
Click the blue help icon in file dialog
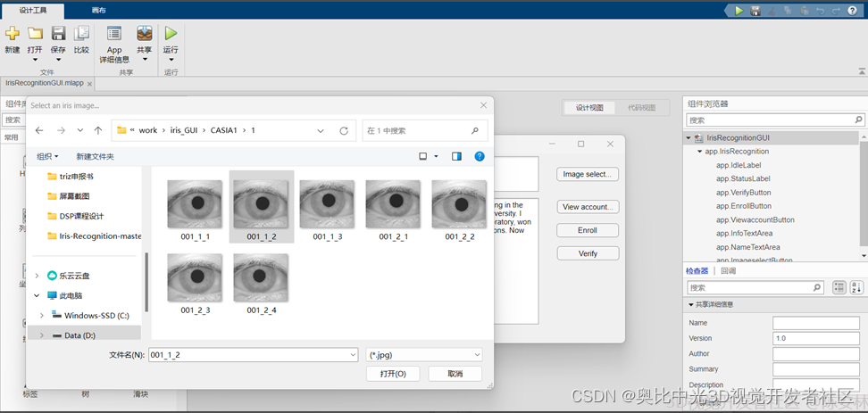tap(480, 156)
